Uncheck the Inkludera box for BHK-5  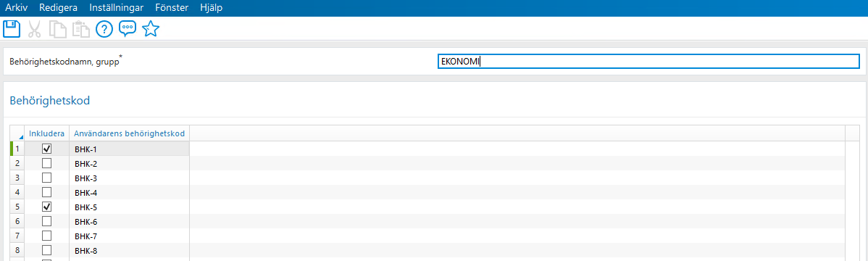(x=47, y=207)
